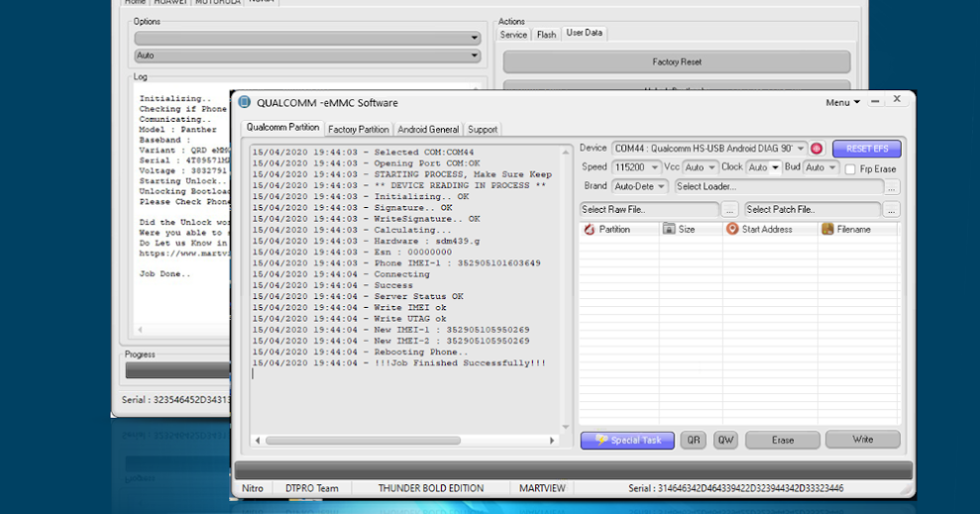Click the log scroll right arrow
This screenshot has height=514, width=980.
coord(552,441)
